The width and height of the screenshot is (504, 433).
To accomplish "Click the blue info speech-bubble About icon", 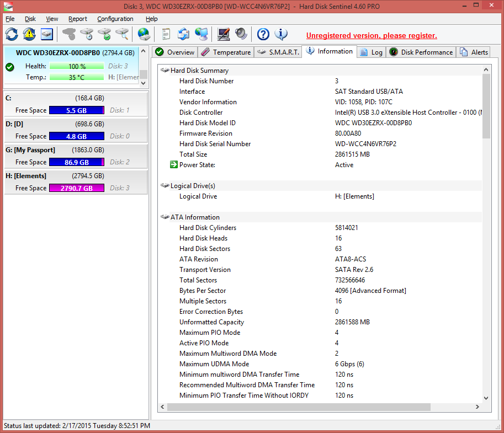I will 281,34.
